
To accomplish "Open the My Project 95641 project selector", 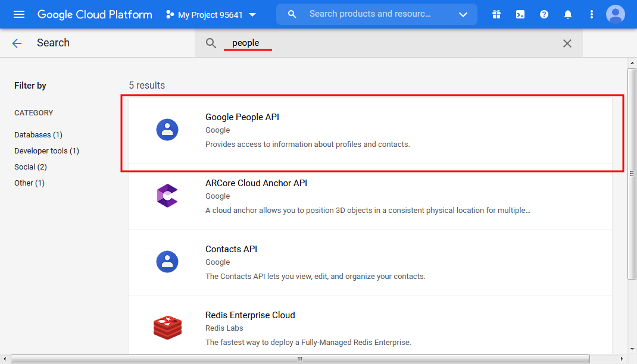I will click(x=211, y=15).
